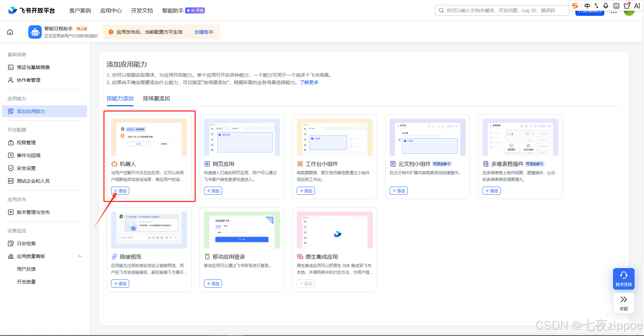This screenshot has width=644, height=336.
Task: Click the icon beside 网页应用 title
Action: [207, 164]
